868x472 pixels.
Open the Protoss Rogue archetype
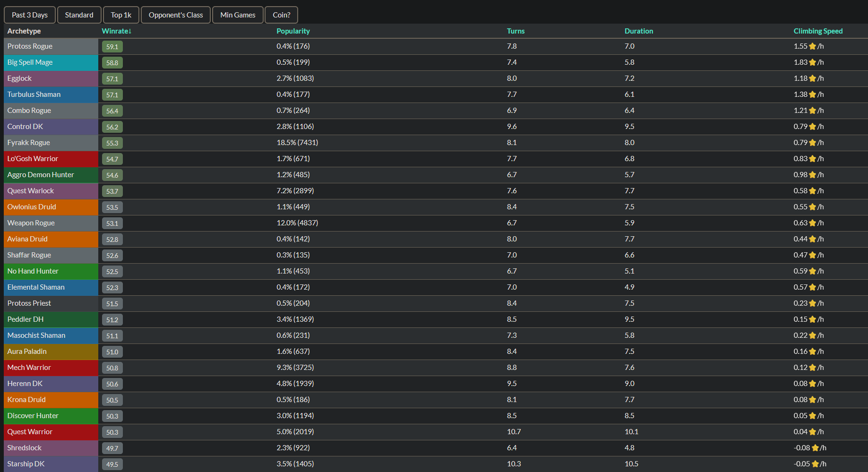(x=51, y=46)
